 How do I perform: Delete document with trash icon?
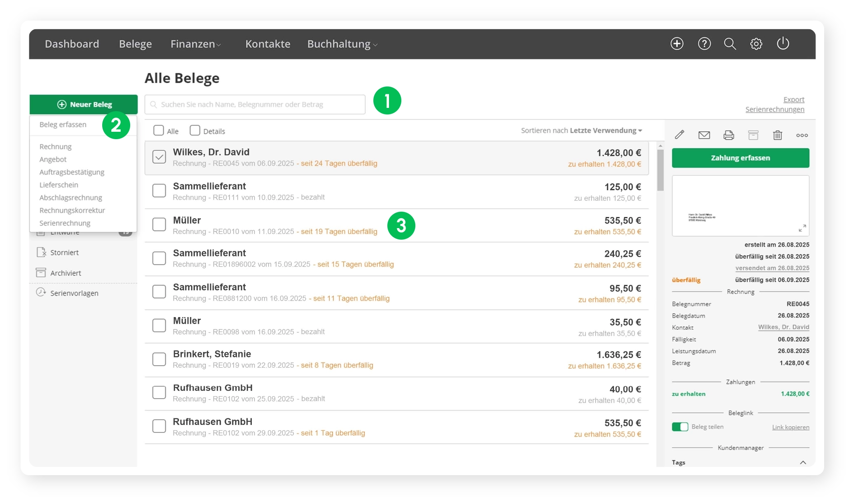coord(777,135)
